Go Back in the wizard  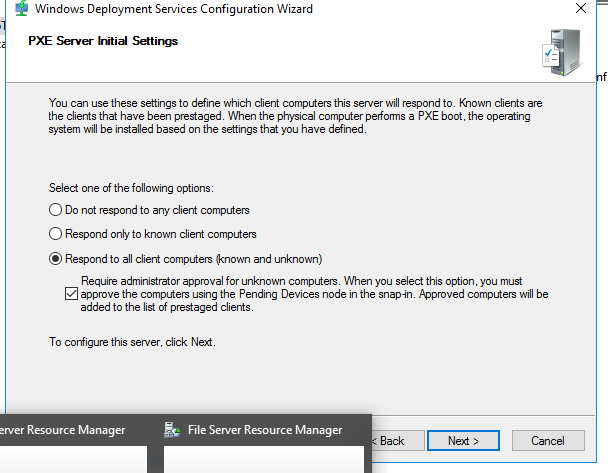point(398,441)
